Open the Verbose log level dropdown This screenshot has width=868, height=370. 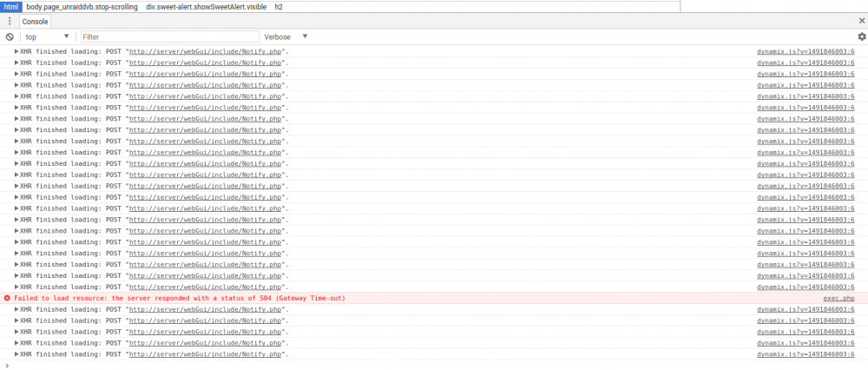(x=286, y=37)
